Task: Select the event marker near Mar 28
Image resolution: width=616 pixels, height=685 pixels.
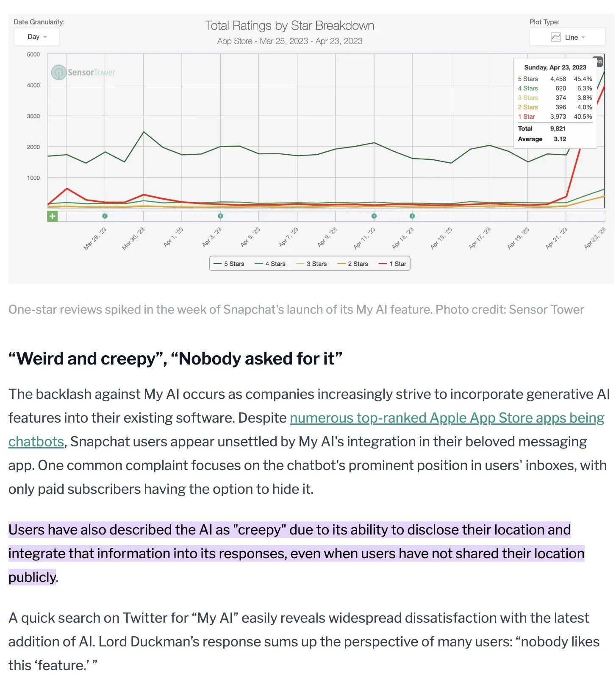Action: click(105, 216)
